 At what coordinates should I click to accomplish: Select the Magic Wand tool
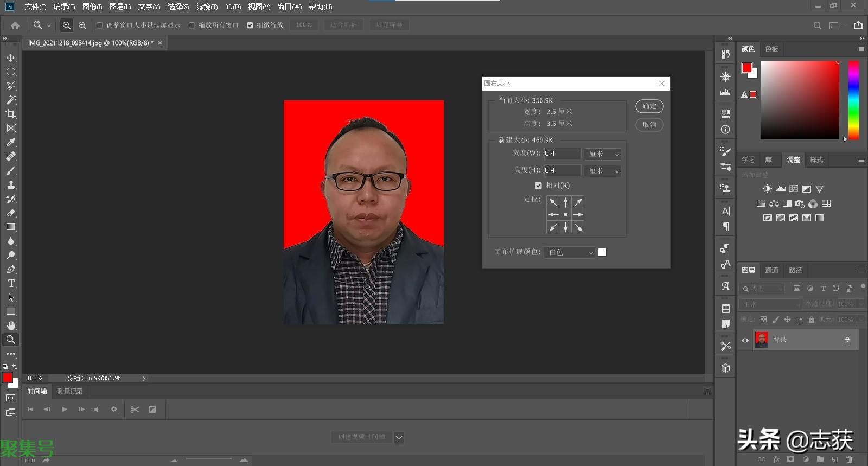(11, 100)
